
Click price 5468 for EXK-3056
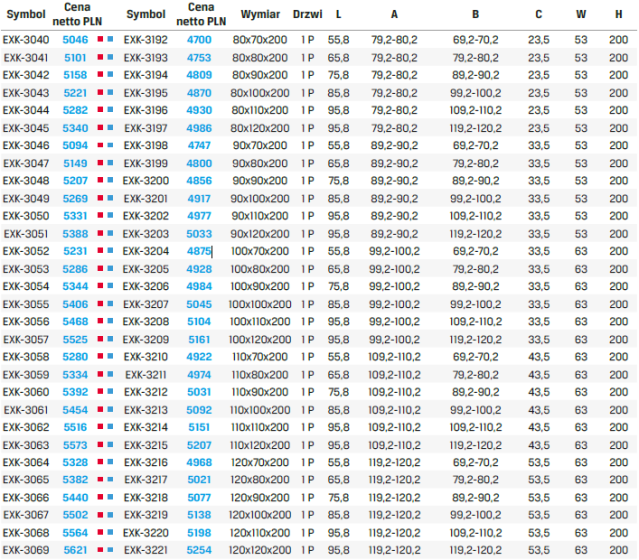pos(75,322)
